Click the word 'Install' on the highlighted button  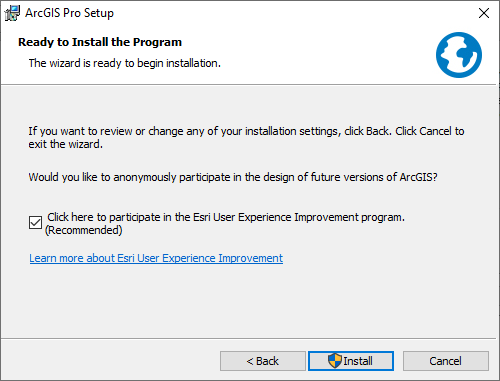(358, 361)
